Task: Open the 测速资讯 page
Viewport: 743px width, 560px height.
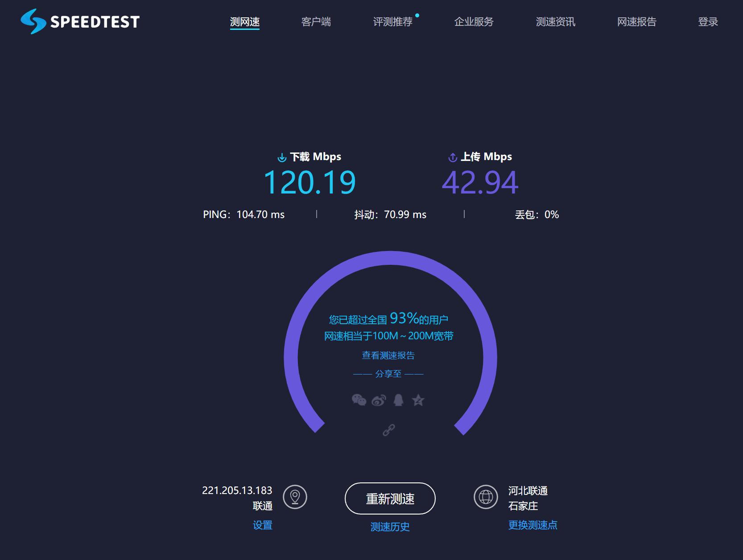Action: (555, 22)
